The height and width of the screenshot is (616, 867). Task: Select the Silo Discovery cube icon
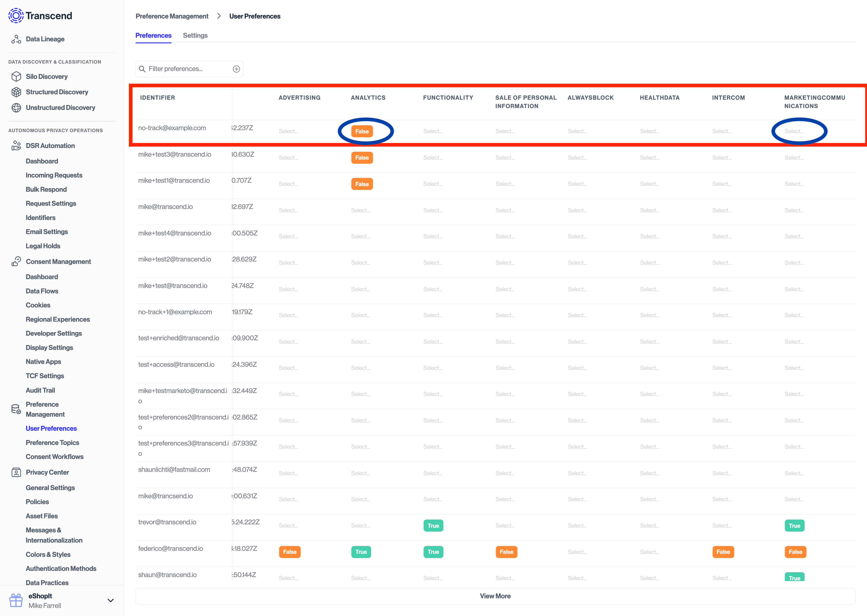pos(16,76)
